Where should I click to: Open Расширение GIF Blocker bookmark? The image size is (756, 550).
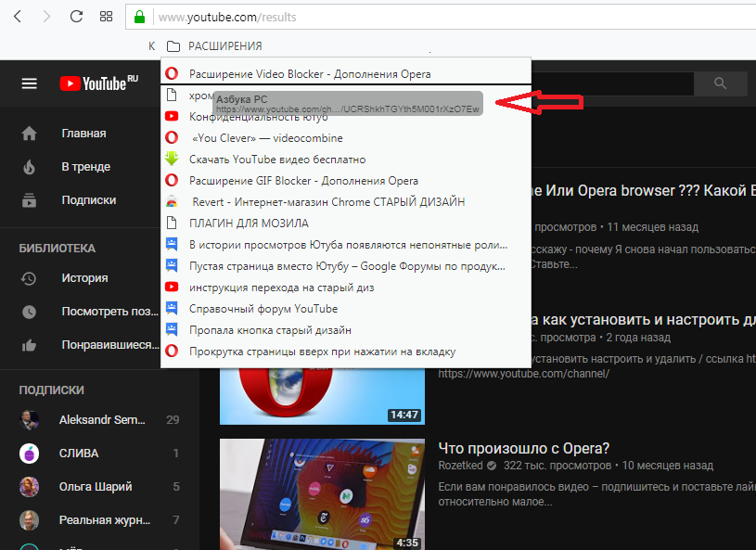(346, 181)
